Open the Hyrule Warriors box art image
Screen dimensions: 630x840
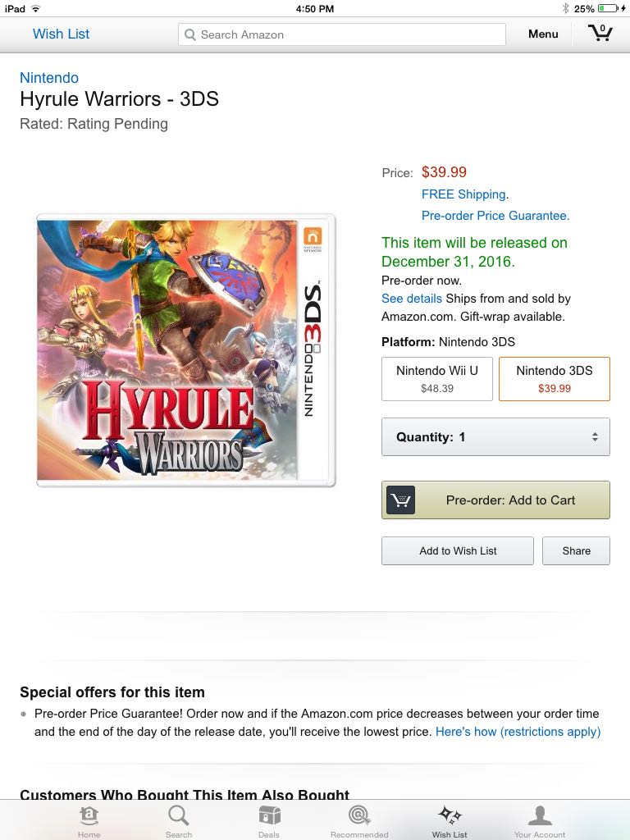(186, 350)
